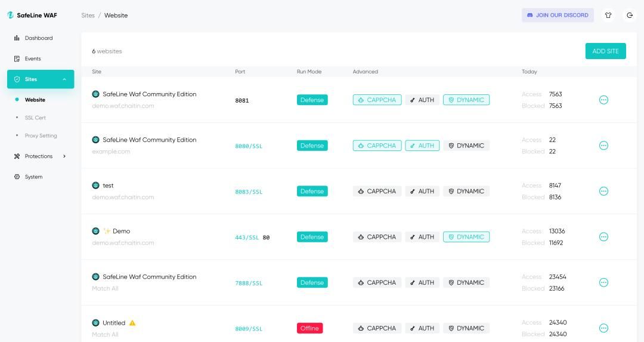Click the JOIN OUR DISCORD button

point(558,16)
